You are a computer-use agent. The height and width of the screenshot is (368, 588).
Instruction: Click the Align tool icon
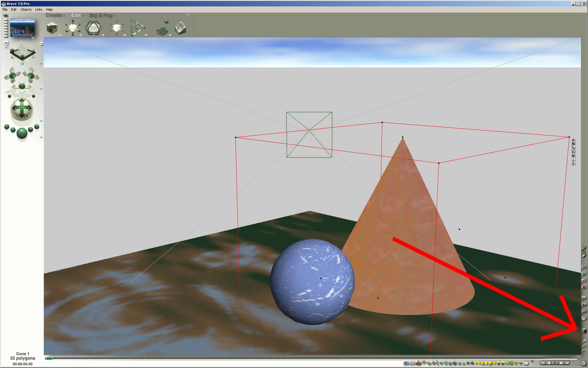point(137,28)
